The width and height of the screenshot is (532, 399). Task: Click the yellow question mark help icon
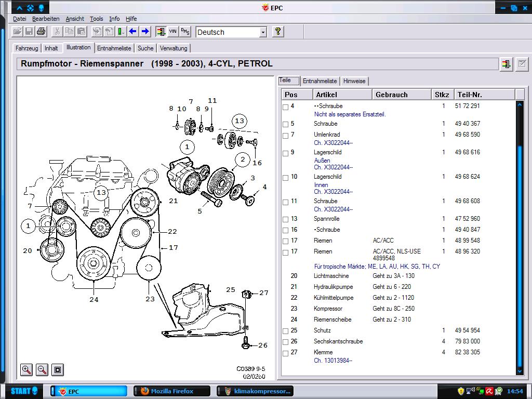[277, 32]
